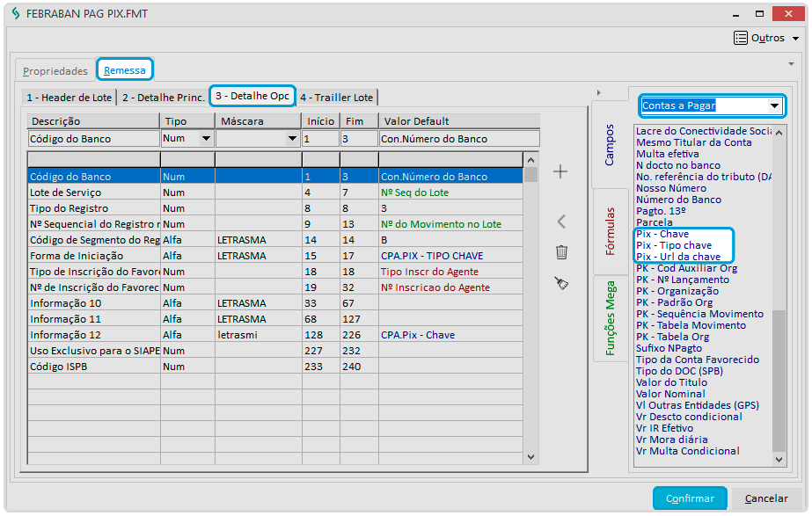Viewport: 812px width, 516px height.
Task: Select the Fórmulas vertical tab
Action: point(610,231)
